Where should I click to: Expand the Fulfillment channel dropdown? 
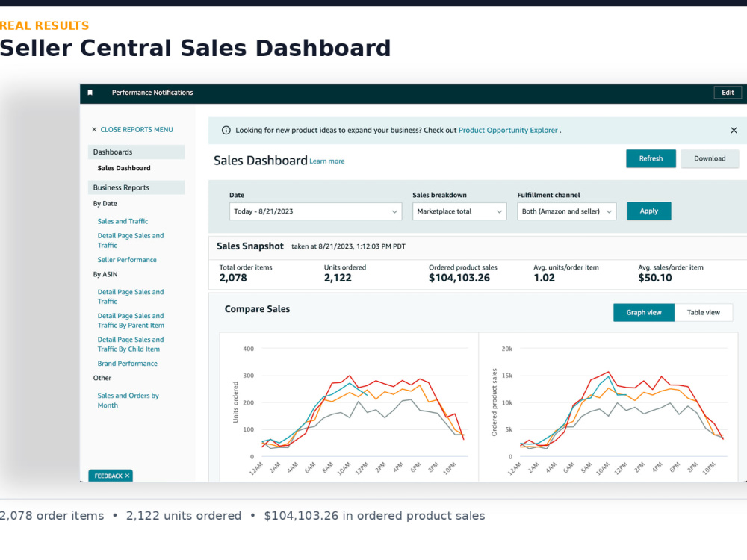566,211
